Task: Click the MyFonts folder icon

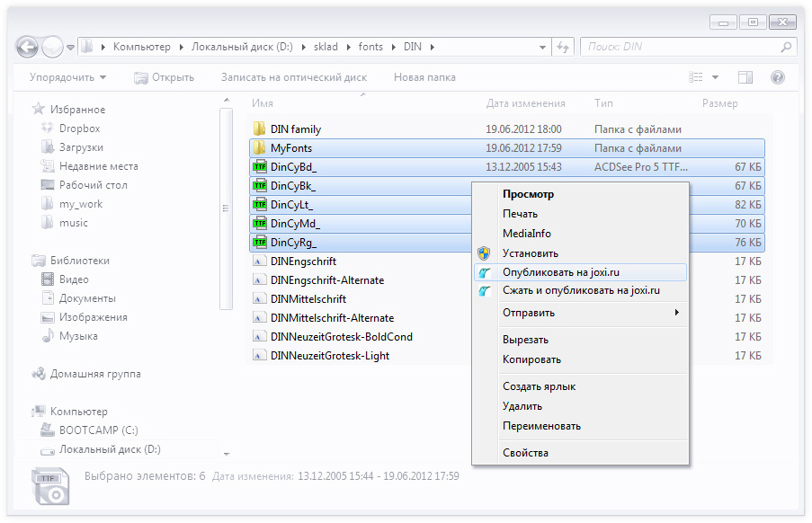Action: pyautogui.click(x=259, y=148)
